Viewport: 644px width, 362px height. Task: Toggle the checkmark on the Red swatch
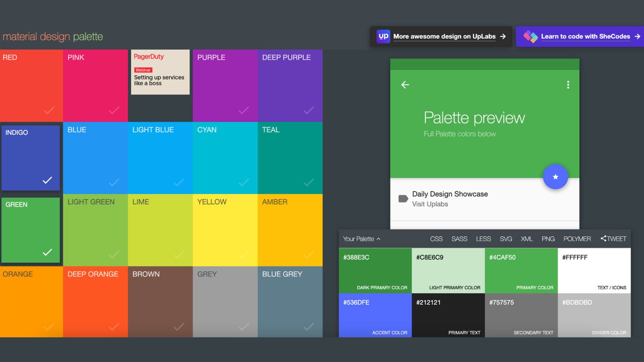49,110
